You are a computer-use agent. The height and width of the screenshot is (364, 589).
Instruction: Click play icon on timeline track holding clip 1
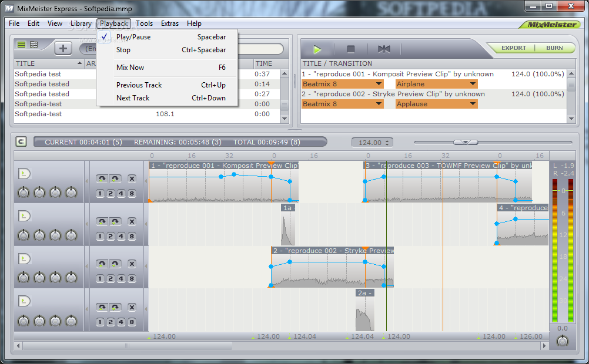24,174
